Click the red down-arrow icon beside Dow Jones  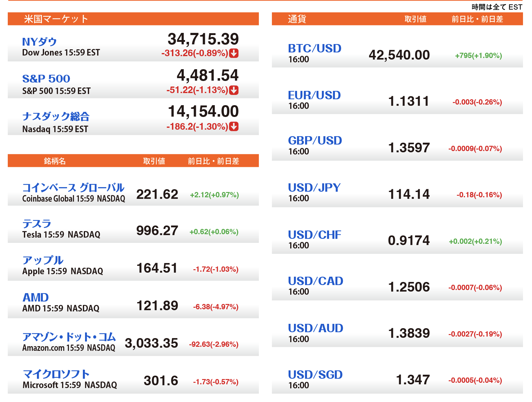point(234,53)
